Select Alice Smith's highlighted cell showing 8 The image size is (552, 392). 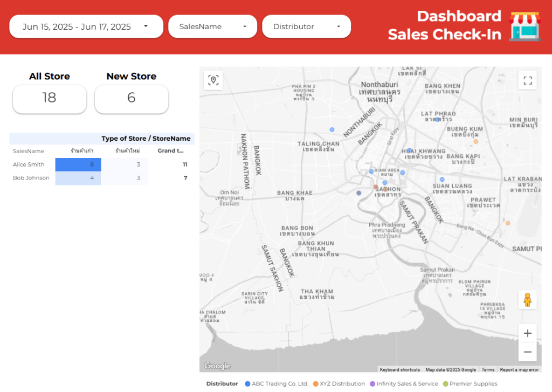click(x=78, y=164)
